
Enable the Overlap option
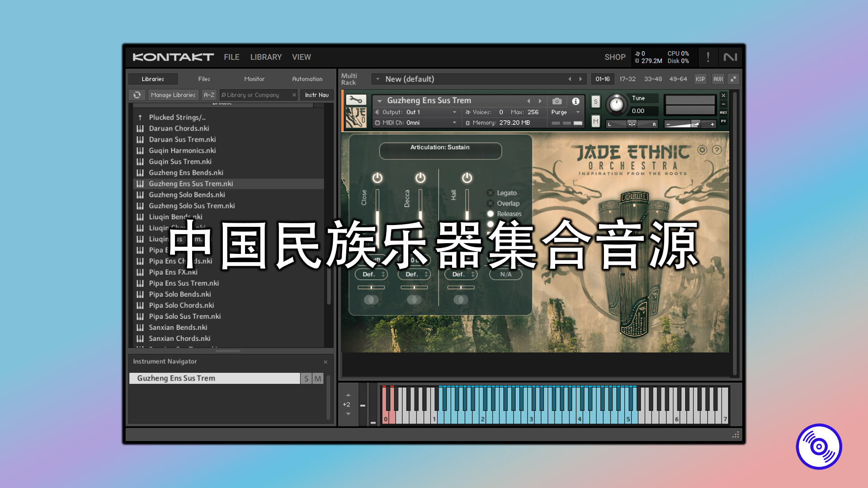491,203
